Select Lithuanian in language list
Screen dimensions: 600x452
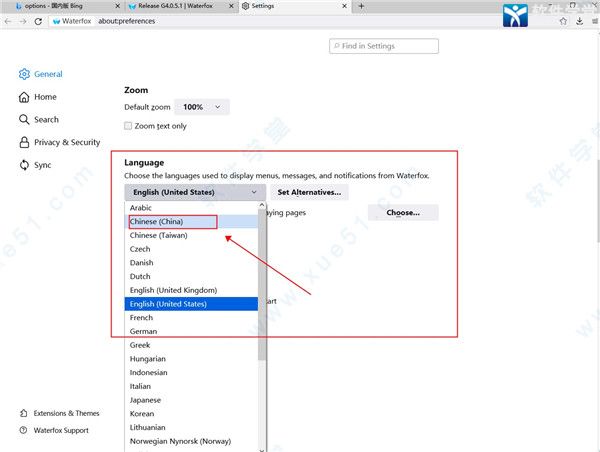point(191,428)
